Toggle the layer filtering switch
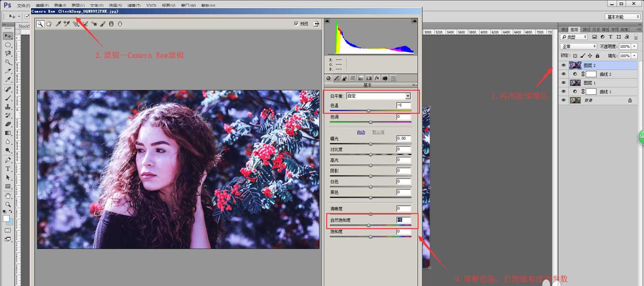 (636, 37)
